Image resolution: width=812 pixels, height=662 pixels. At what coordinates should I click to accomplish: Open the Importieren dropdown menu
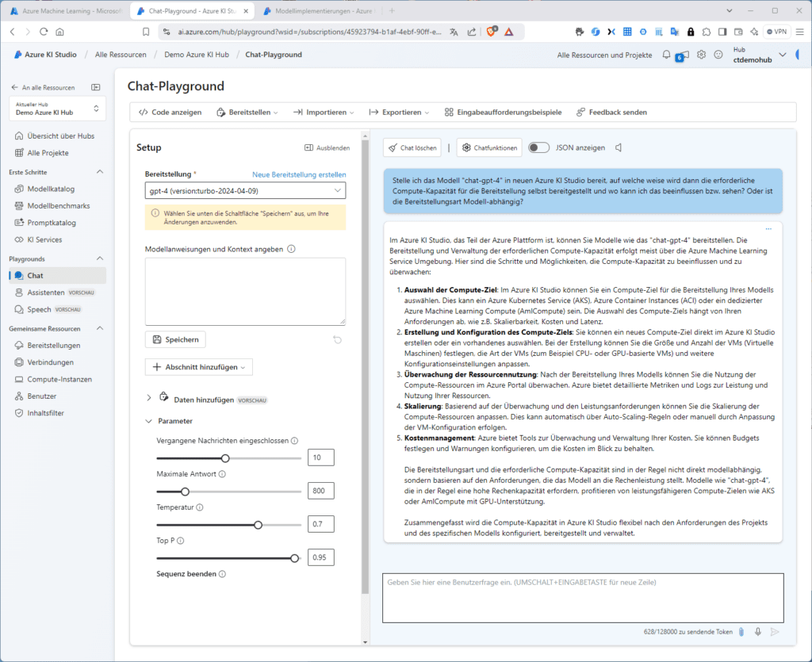324,113
